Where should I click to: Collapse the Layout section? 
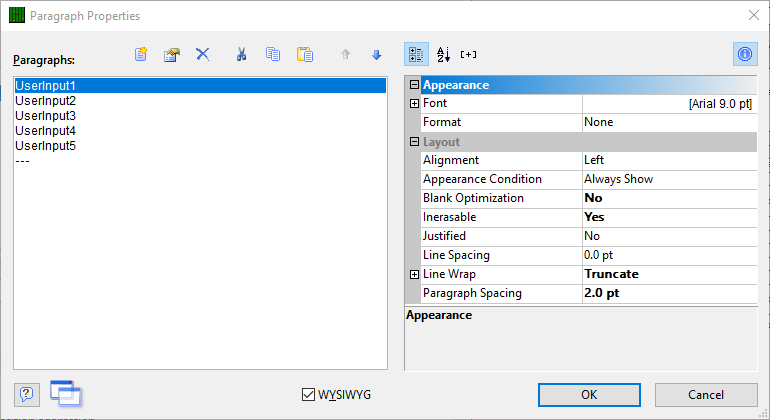pos(414,142)
